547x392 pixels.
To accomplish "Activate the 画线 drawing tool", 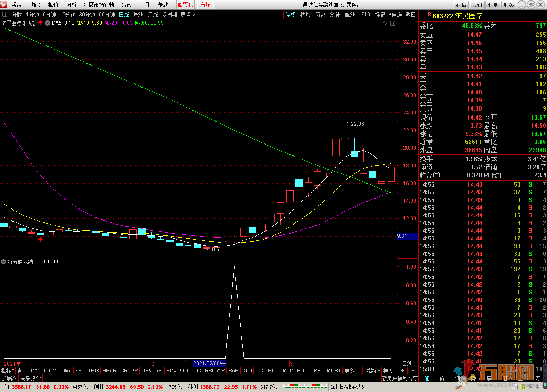I will click(x=350, y=15).
